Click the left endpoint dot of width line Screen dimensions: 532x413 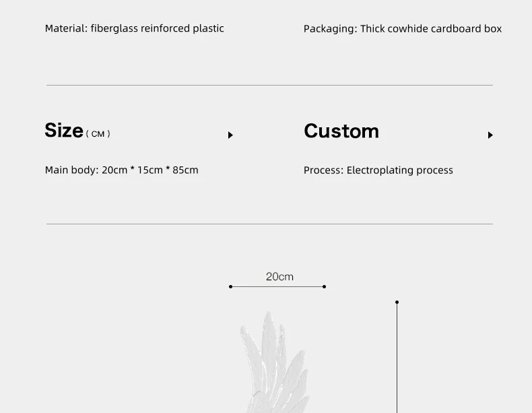231,287
